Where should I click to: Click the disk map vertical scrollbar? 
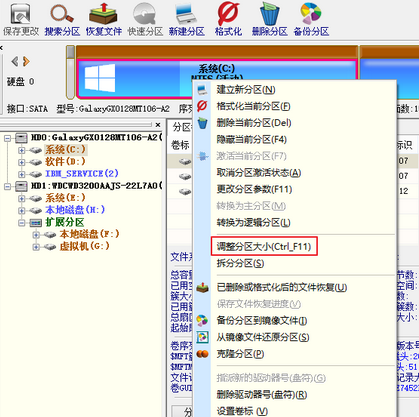click(x=70, y=72)
